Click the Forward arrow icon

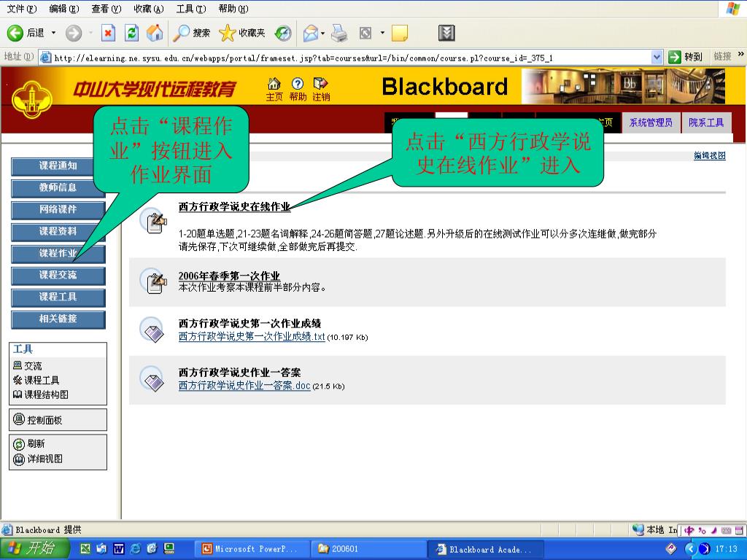(74, 33)
